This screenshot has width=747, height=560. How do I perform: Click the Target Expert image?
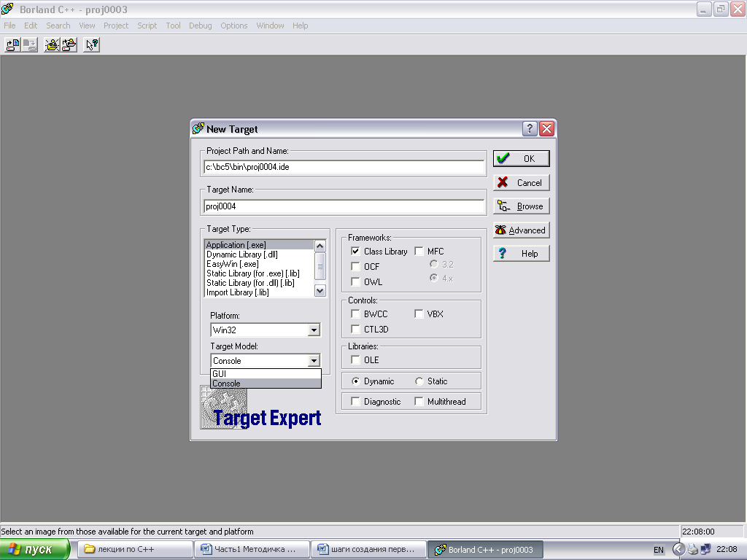coord(260,408)
